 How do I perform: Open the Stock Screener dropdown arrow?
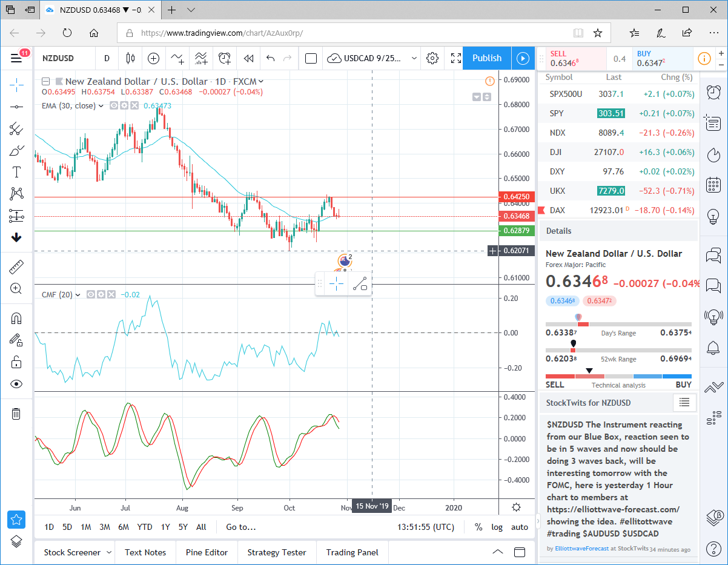(x=109, y=552)
